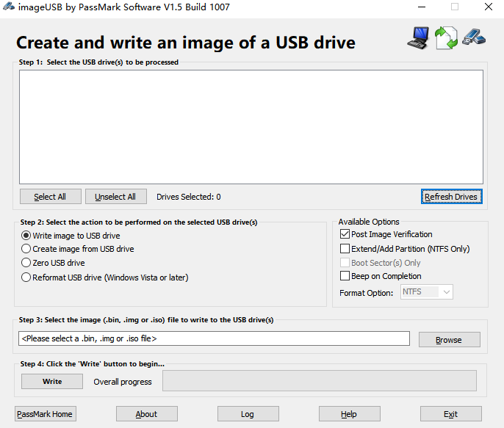504x428 pixels.
Task: Click the USB flash drive icon
Action: (x=474, y=36)
